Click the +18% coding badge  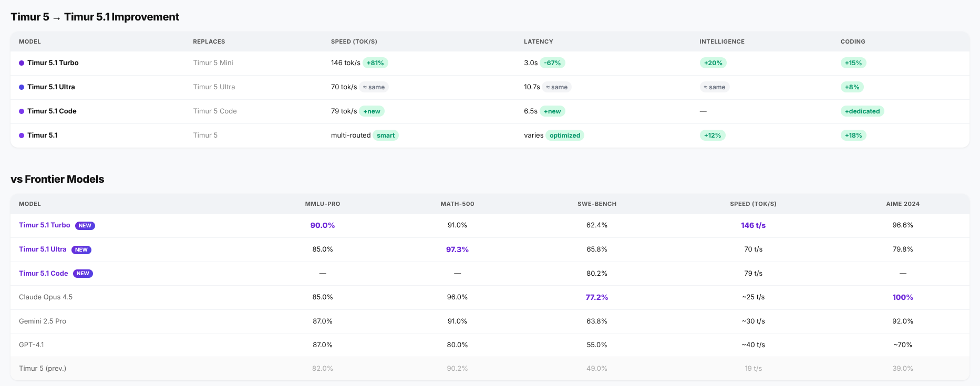853,135
